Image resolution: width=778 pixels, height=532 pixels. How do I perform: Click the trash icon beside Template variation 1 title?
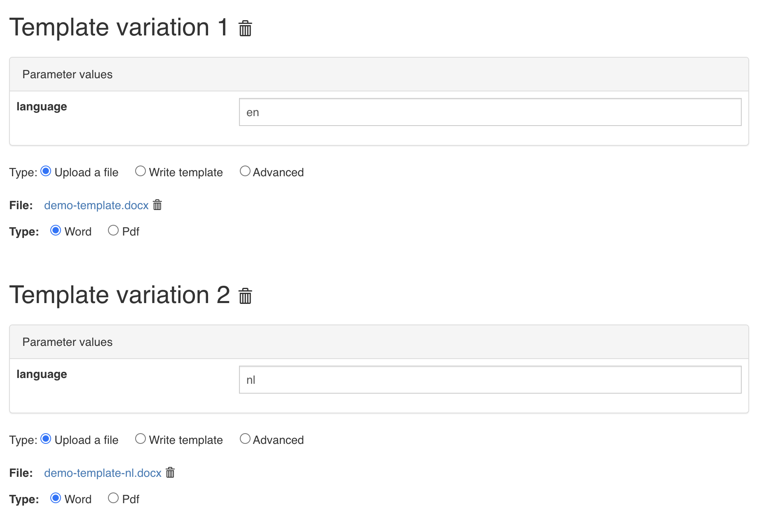[245, 28]
